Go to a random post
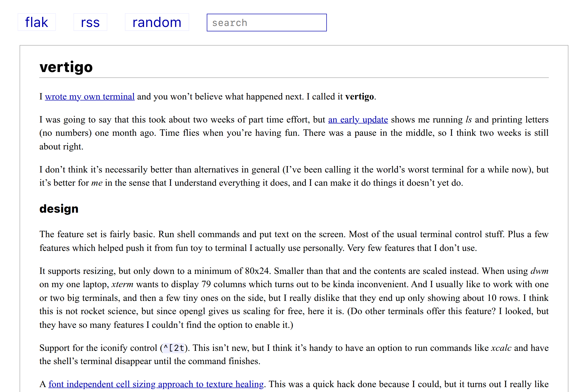The height and width of the screenshot is (392, 588). [x=157, y=22]
